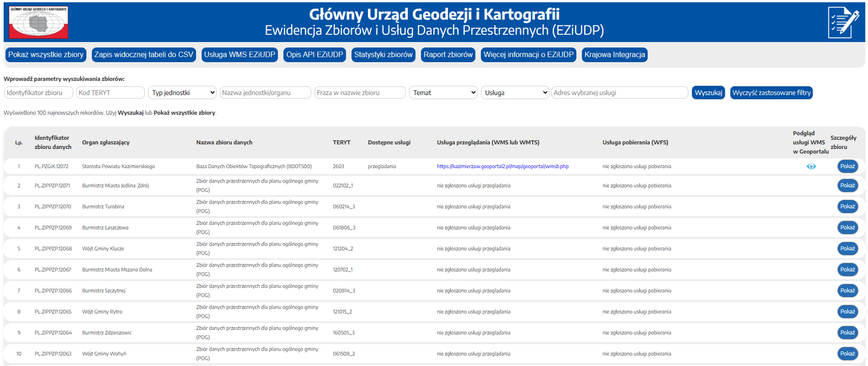Image resolution: width=868 pixels, height=366 pixels.
Task: Click the GUGiK logo emblem
Action: click(x=39, y=22)
